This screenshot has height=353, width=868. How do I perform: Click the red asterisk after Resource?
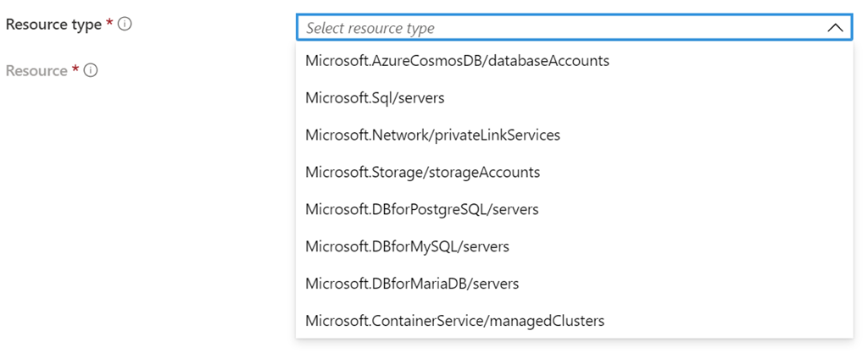click(x=75, y=69)
